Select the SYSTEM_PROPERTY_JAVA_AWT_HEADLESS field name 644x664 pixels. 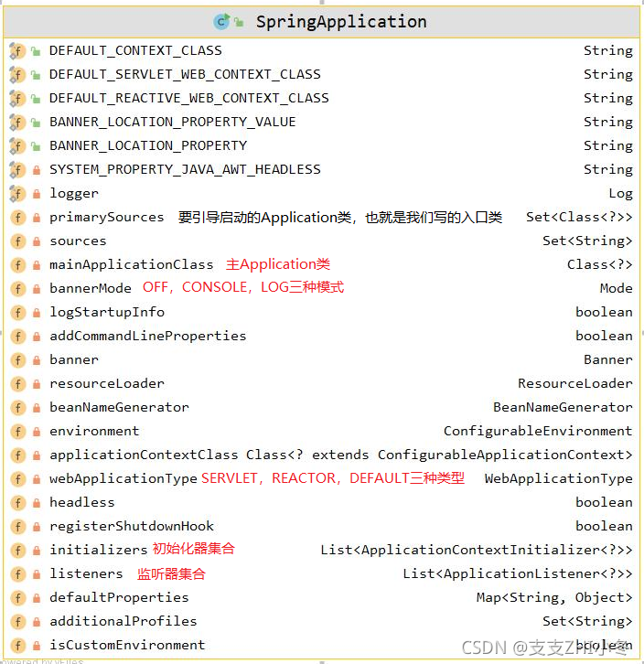click(x=185, y=169)
